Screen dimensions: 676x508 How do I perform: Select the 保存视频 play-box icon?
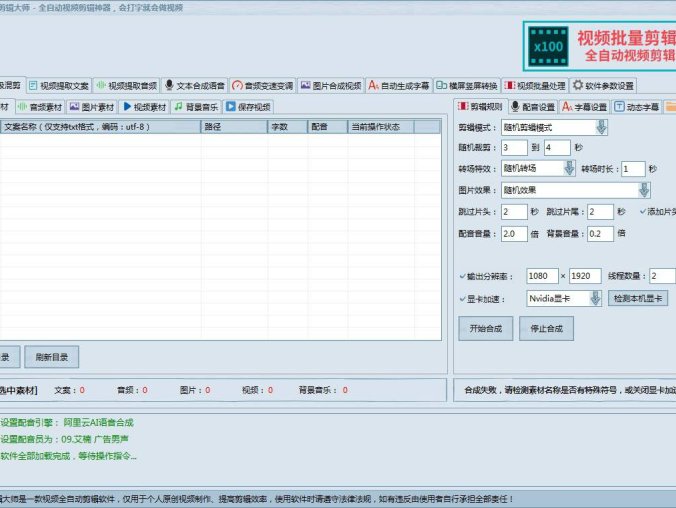pyautogui.click(x=231, y=107)
